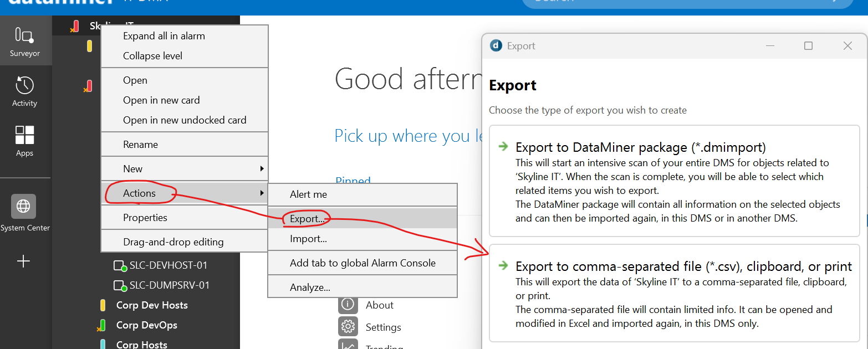This screenshot has height=349, width=868.
Task: Open the Apps grid icon
Action: tap(25, 140)
